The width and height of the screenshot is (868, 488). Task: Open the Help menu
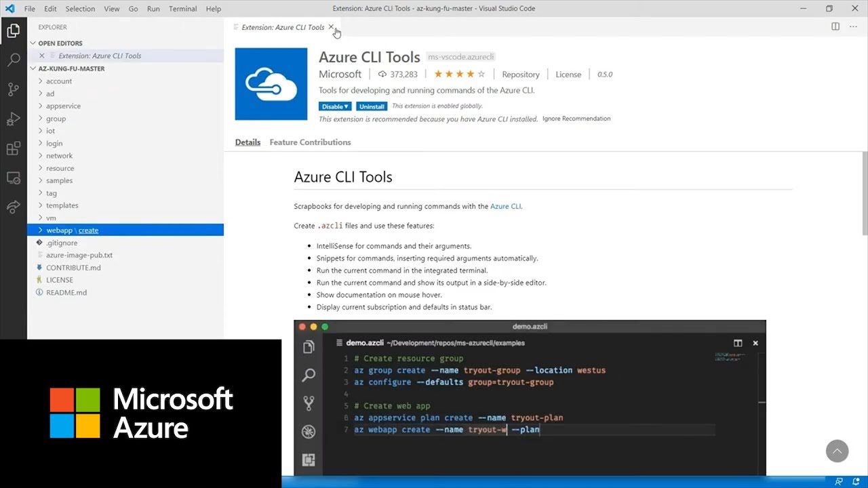(213, 9)
